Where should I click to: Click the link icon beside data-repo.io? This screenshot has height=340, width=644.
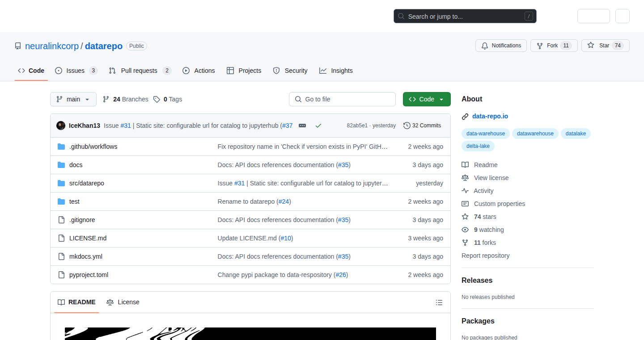click(x=465, y=117)
